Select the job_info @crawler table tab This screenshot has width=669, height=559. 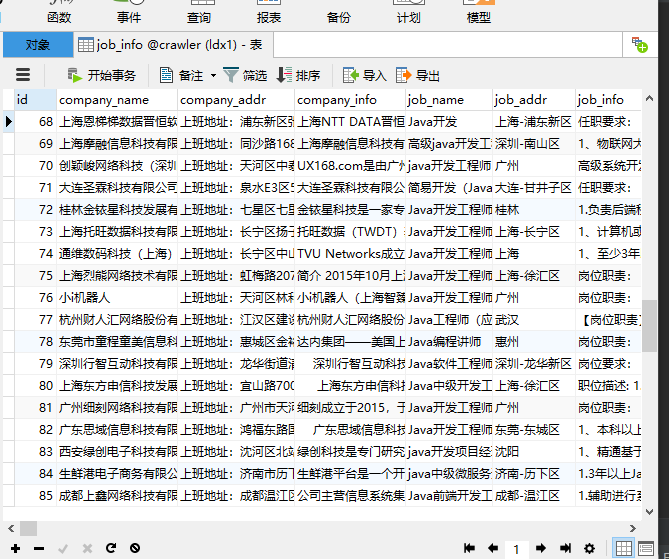coord(173,45)
